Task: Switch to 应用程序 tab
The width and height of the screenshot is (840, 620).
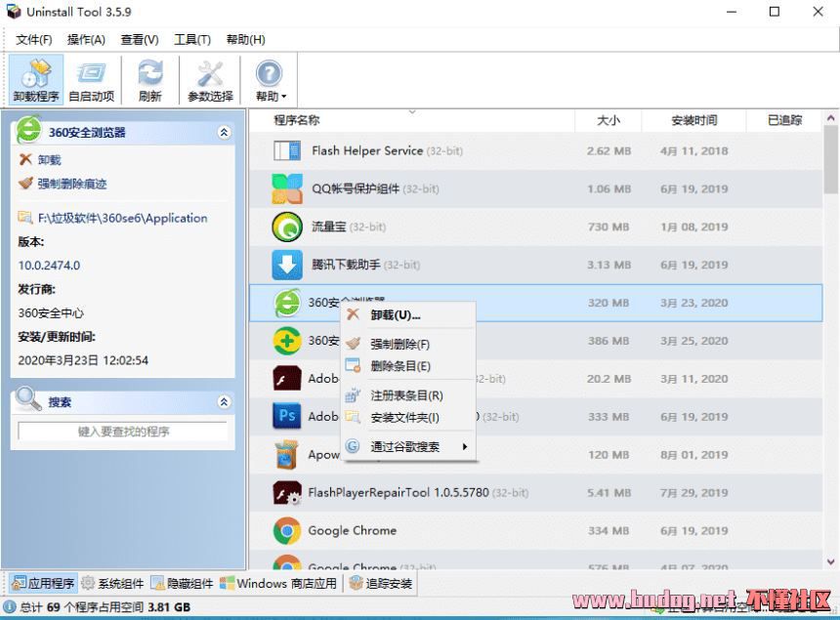Action: coord(44,583)
